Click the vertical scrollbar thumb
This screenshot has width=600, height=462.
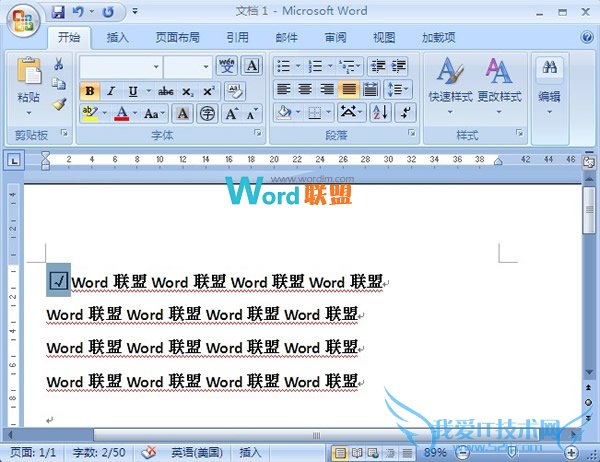tap(589, 210)
